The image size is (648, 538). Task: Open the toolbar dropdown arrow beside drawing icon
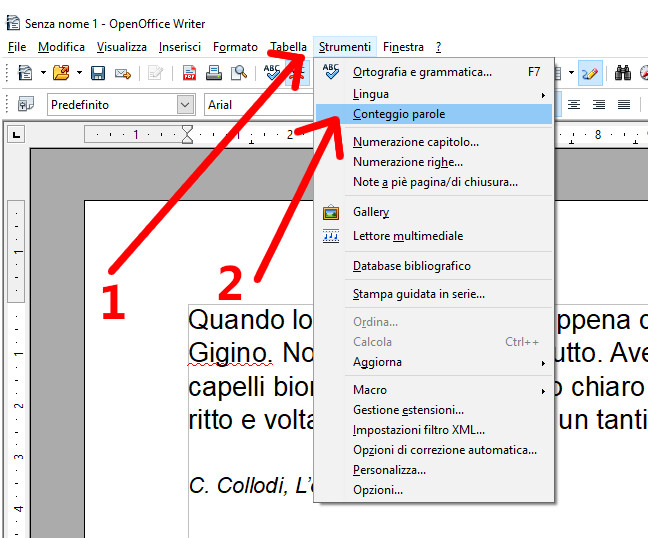(x=571, y=73)
